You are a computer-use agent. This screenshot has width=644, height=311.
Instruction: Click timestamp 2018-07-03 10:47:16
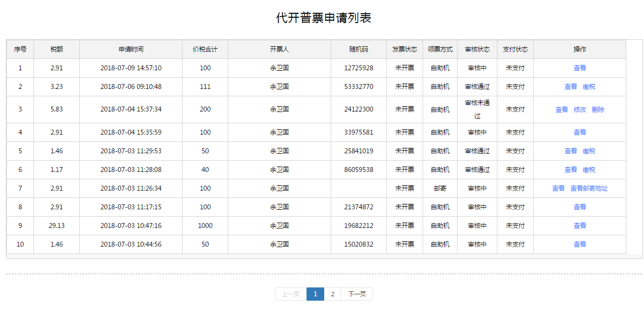click(x=131, y=226)
